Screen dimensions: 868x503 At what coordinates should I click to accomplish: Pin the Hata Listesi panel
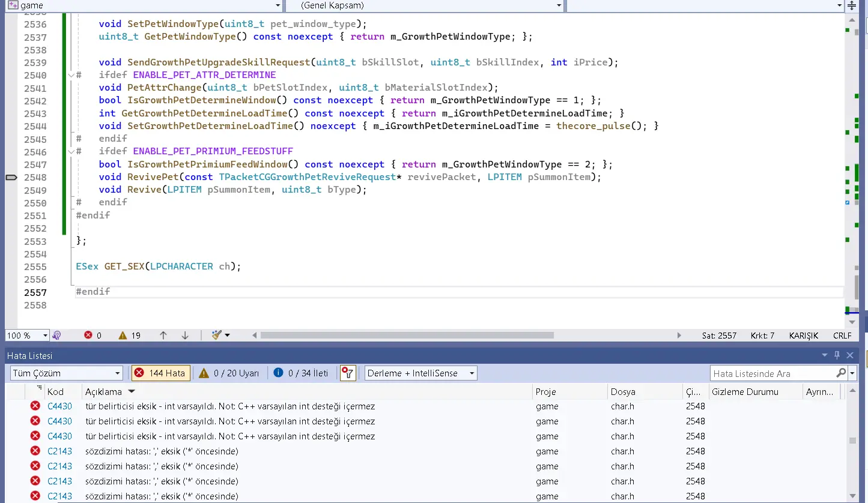pyautogui.click(x=837, y=355)
